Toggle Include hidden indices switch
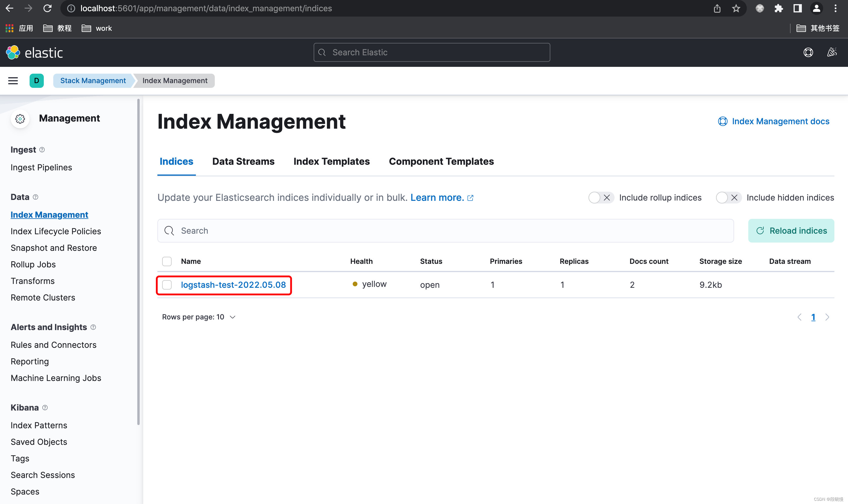The height and width of the screenshot is (504, 848). click(728, 198)
